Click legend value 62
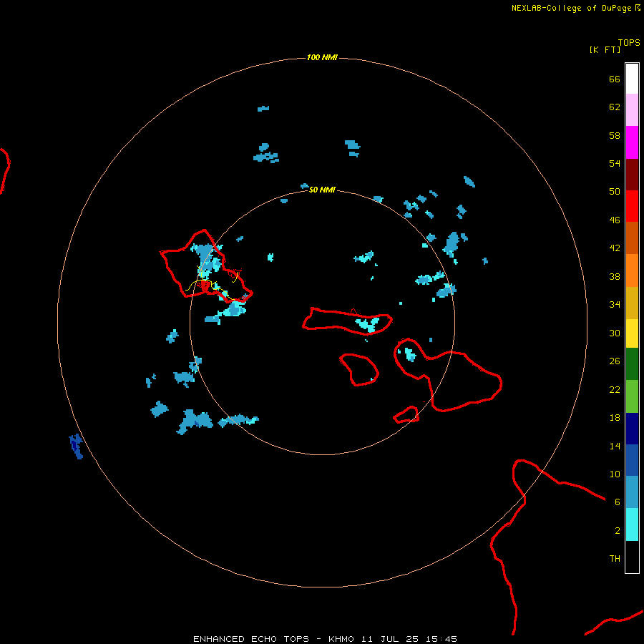Viewport: 644px width, 644px height. [615, 107]
